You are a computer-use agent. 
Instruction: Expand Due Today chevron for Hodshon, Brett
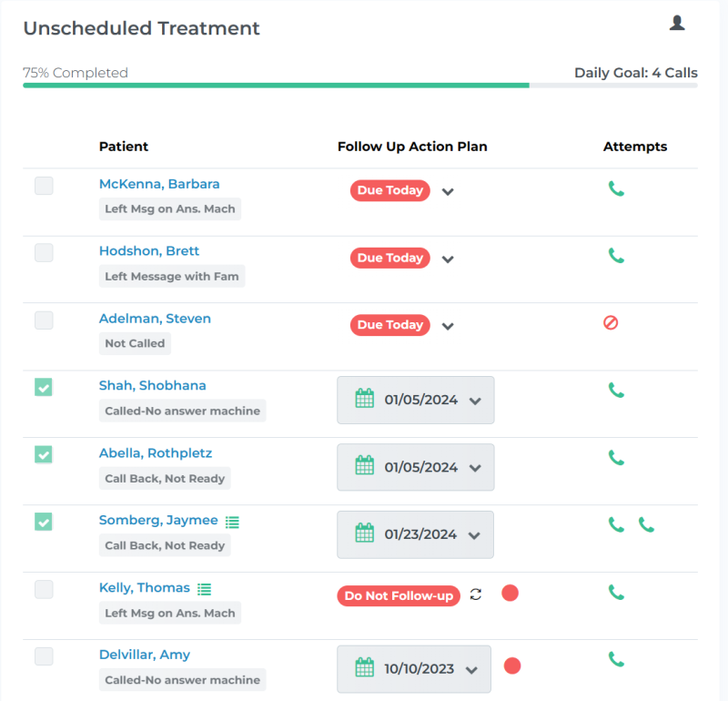point(447,259)
